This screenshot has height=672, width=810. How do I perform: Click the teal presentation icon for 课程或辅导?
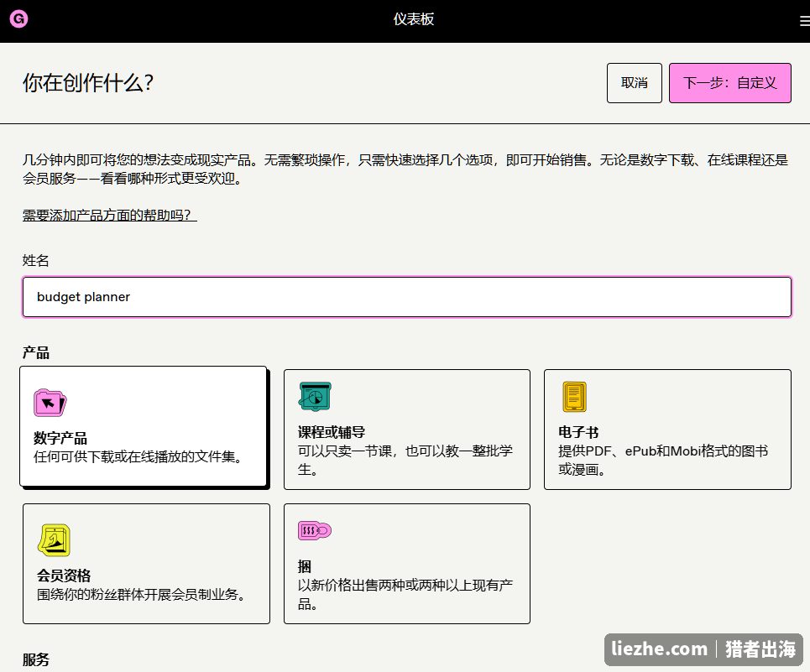coord(315,396)
